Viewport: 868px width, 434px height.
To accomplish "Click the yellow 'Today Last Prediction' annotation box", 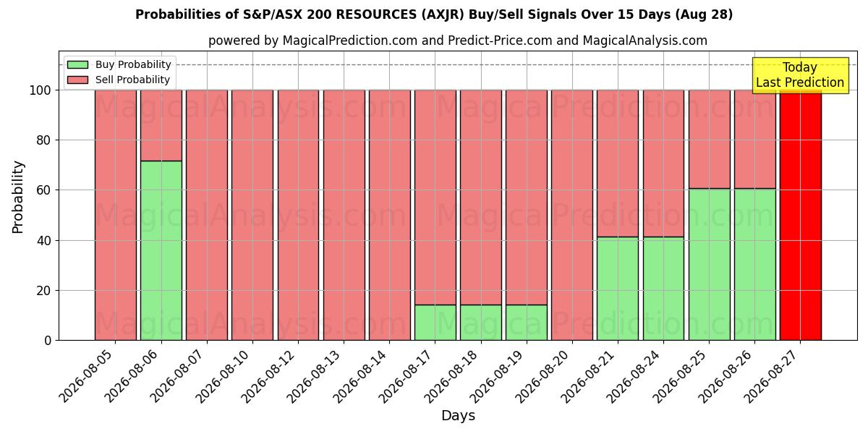I will (800, 75).
